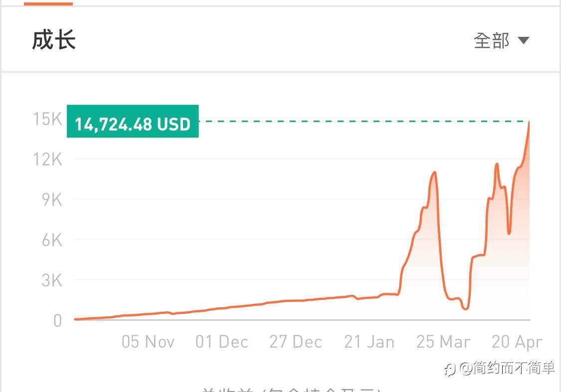This screenshot has height=392, width=561.
Task: Click the March peak on the orange line
Action: (435, 172)
